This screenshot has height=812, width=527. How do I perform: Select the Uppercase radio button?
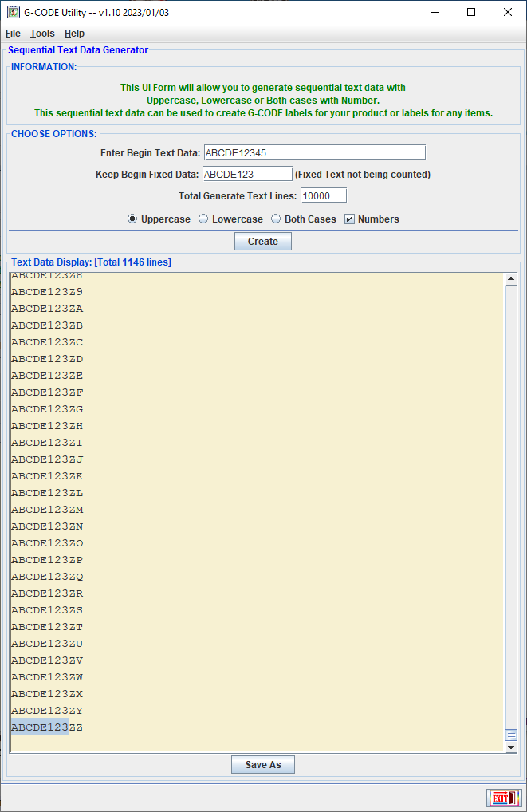point(132,219)
